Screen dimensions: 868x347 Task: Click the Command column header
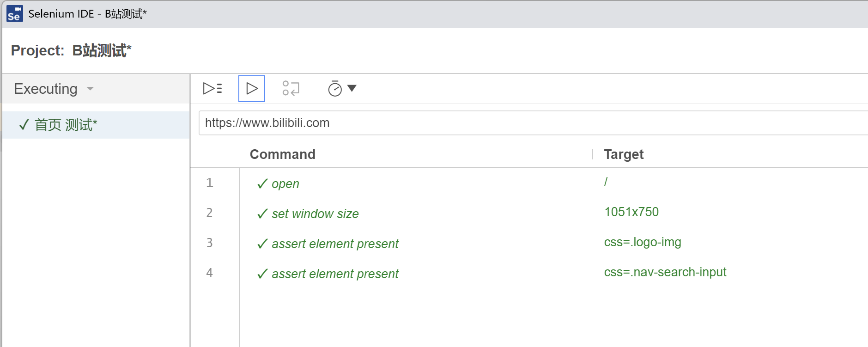point(282,154)
